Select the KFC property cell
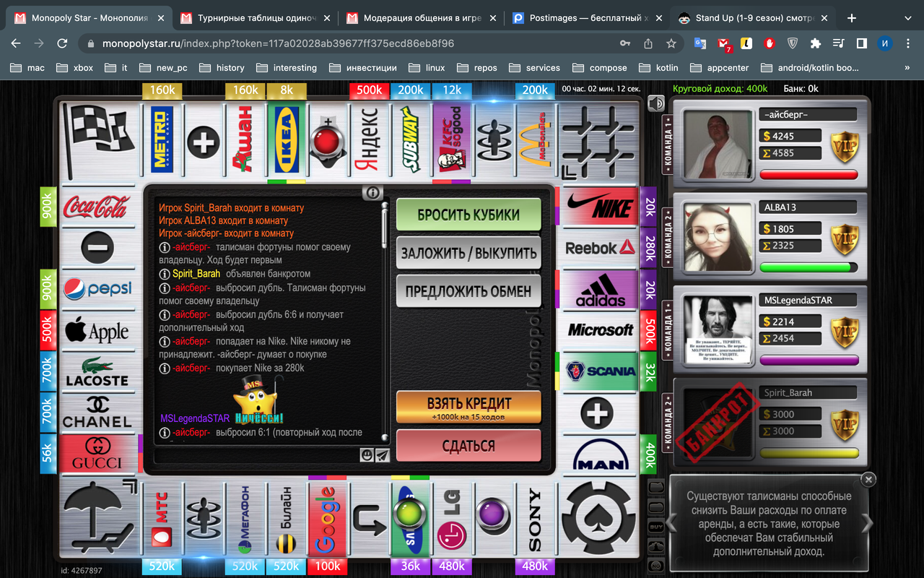Screen dimensions: 924x578 point(452,140)
